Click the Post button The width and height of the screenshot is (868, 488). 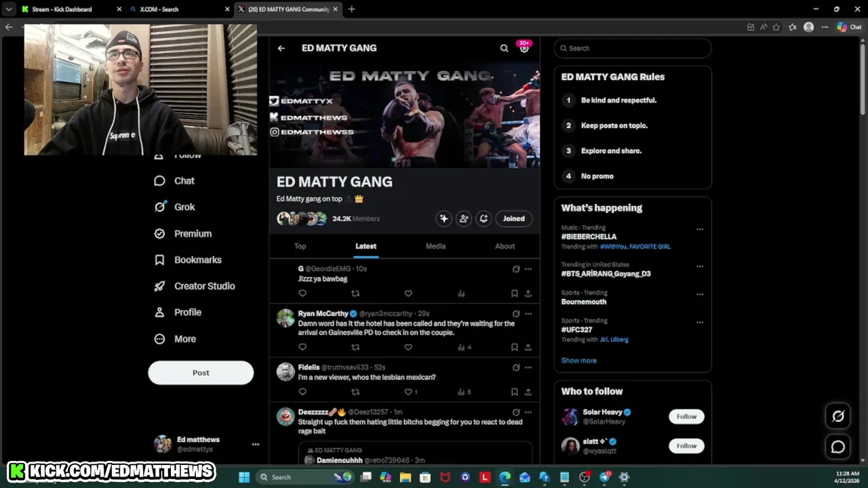coord(201,373)
